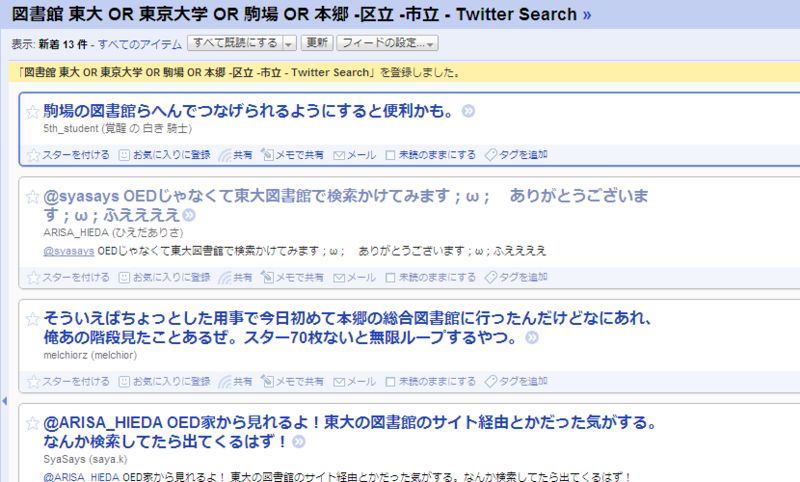
Task: Click 共有 in 5th_student item
Action: 236,155
